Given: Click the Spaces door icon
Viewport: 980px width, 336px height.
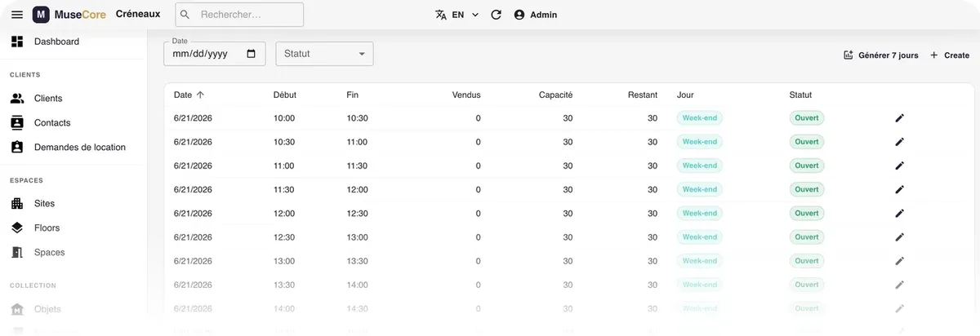Looking at the screenshot, I should click(17, 253).
